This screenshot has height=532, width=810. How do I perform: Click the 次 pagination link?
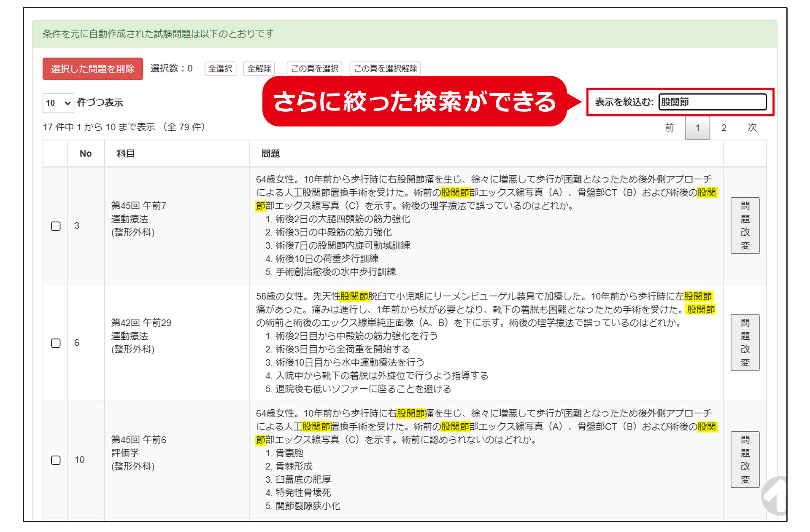pyautogui.click(x=752, y=128)
